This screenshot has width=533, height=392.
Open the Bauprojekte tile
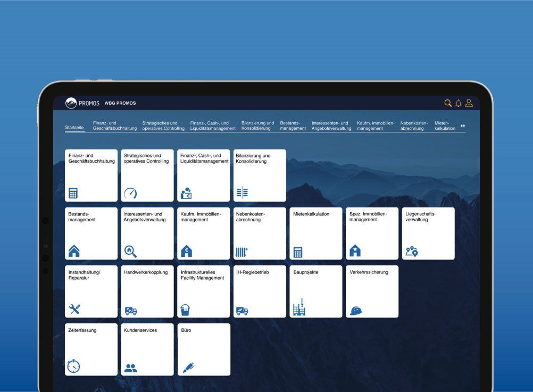tap(316, 291)
